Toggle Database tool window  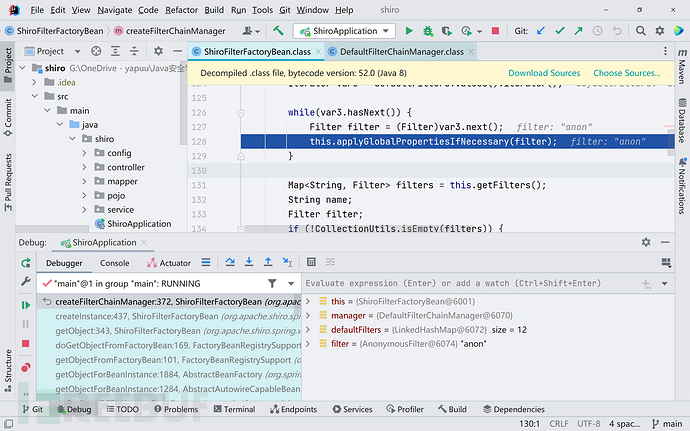682,120
